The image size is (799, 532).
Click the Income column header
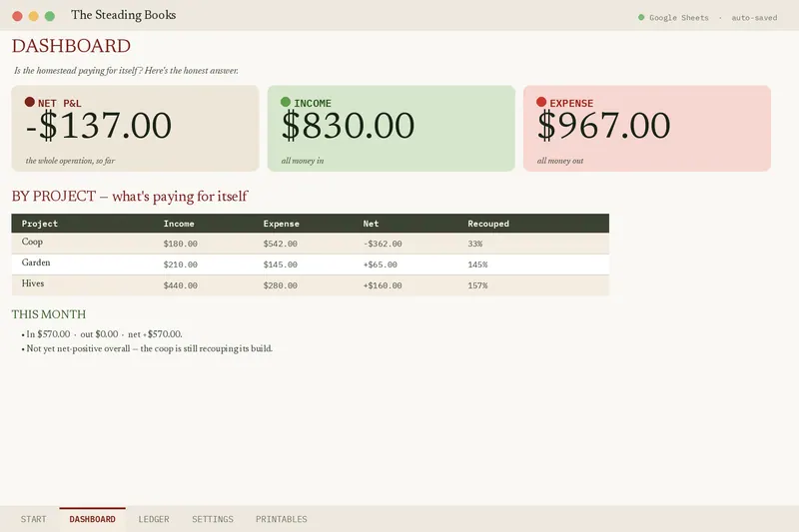click(179, 224)
